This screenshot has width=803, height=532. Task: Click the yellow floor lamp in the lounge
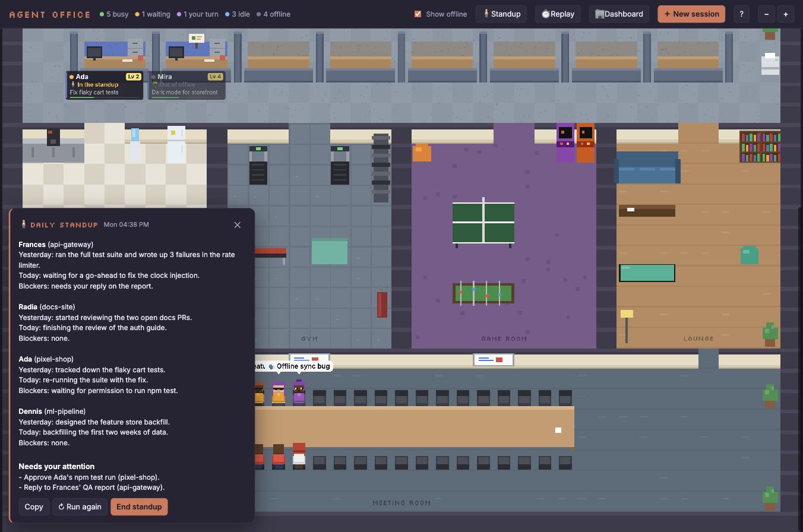[x=627, y=326]
